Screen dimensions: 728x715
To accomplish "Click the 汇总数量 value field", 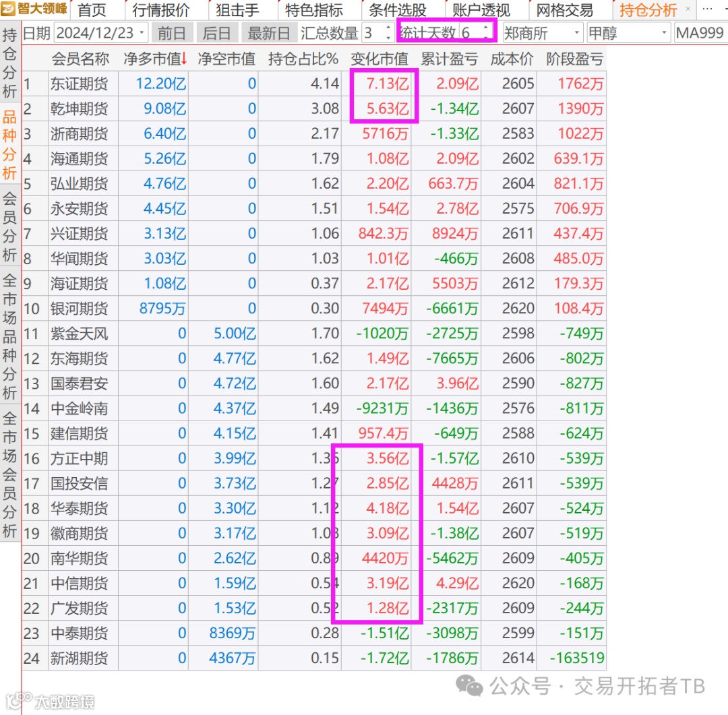I will click(373, 33).
